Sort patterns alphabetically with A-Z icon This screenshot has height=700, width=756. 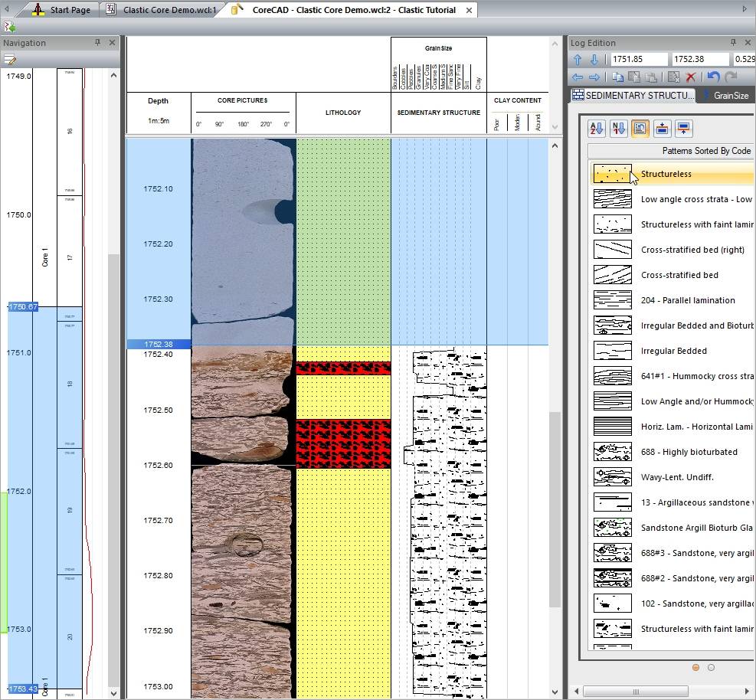click(597, 129)
